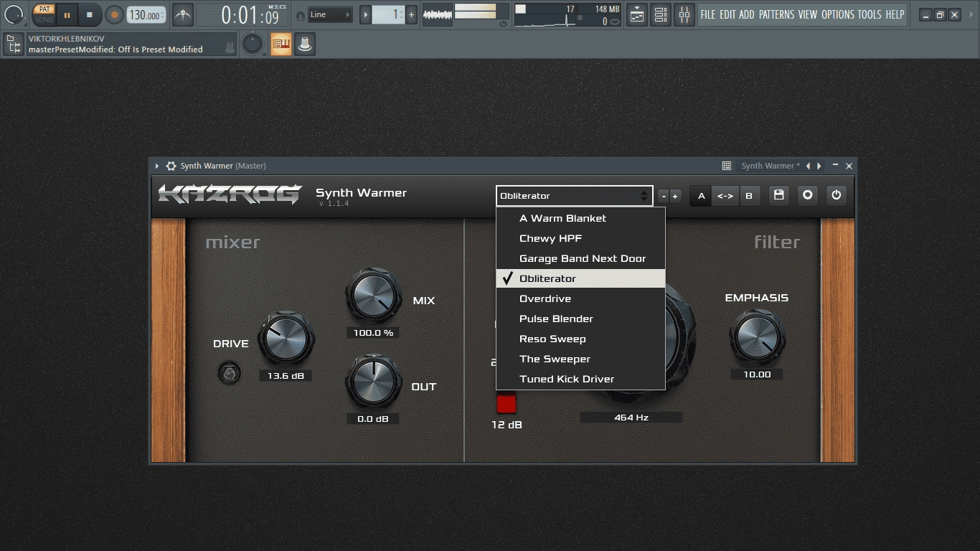980x551 pixels.
Task: Click the CPU and memory monitor panel
Action: (567, 14)
